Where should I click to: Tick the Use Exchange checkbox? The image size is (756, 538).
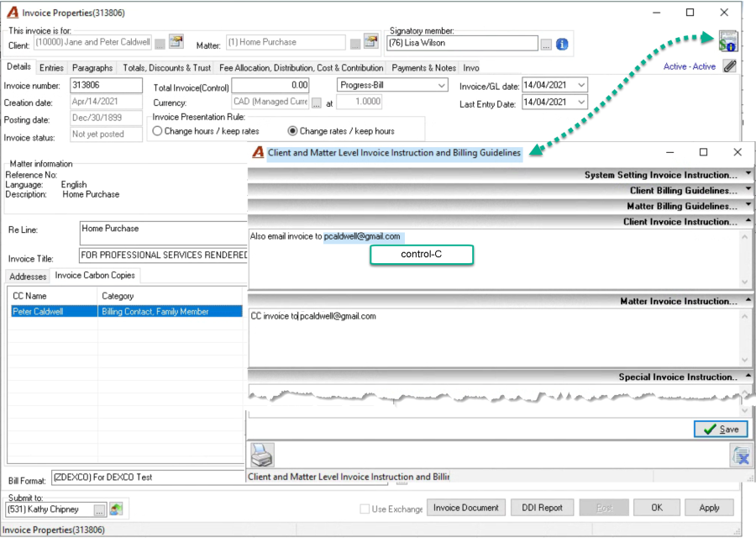click(365, 509)
